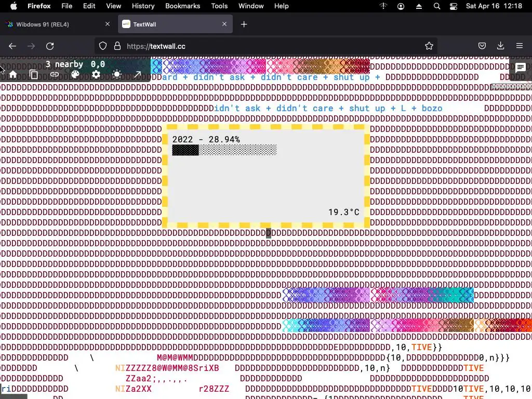Click the user account menu bar icon

(401, 6)
